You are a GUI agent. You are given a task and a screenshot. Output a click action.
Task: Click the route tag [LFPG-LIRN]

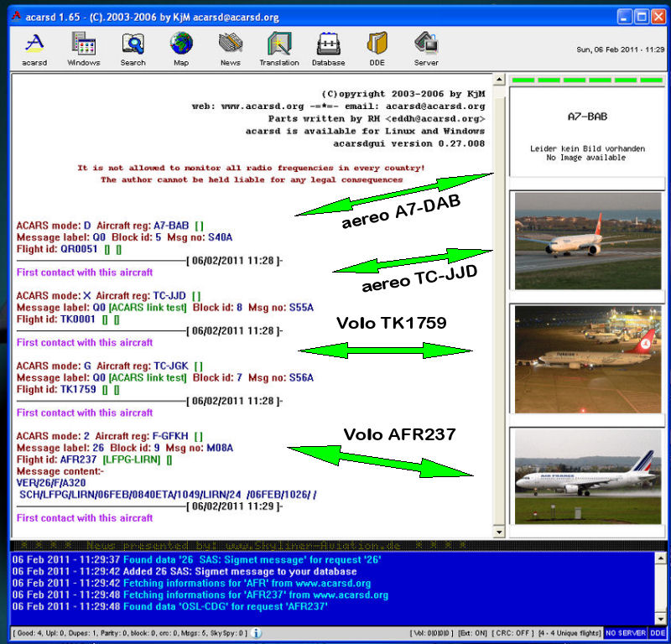132,460
